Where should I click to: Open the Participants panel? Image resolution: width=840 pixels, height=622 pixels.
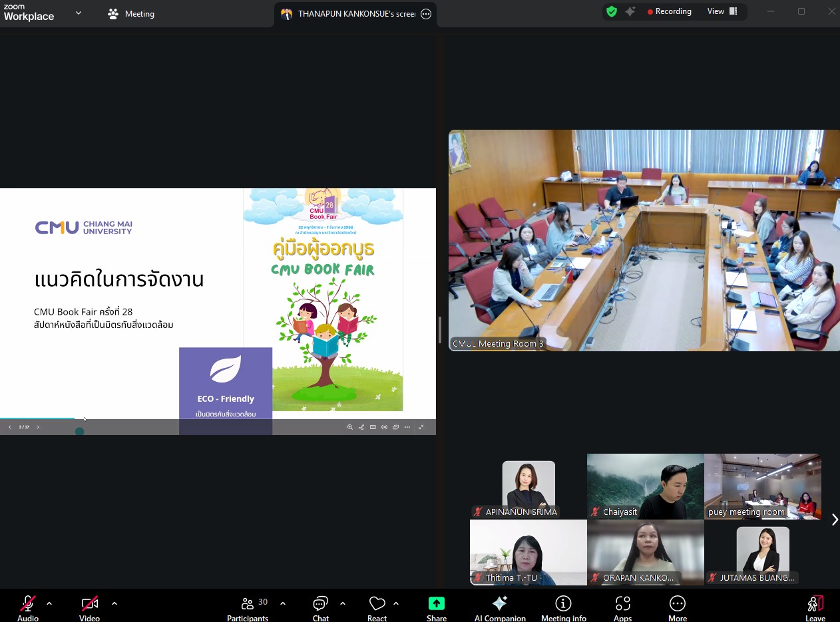click(x=248, y=608)
